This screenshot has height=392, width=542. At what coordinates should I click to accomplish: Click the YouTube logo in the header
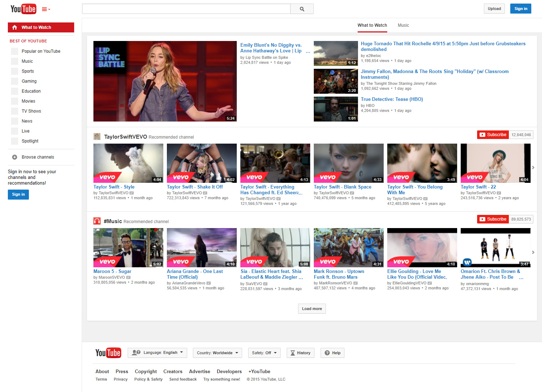(23, 9)
